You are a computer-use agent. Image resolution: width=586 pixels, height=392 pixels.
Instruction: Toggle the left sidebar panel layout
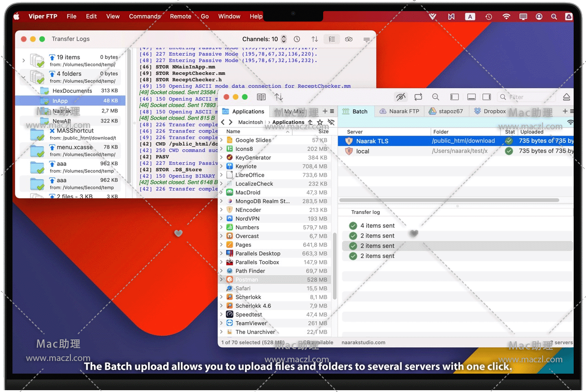pyautogui.click(x=454, y=97)
